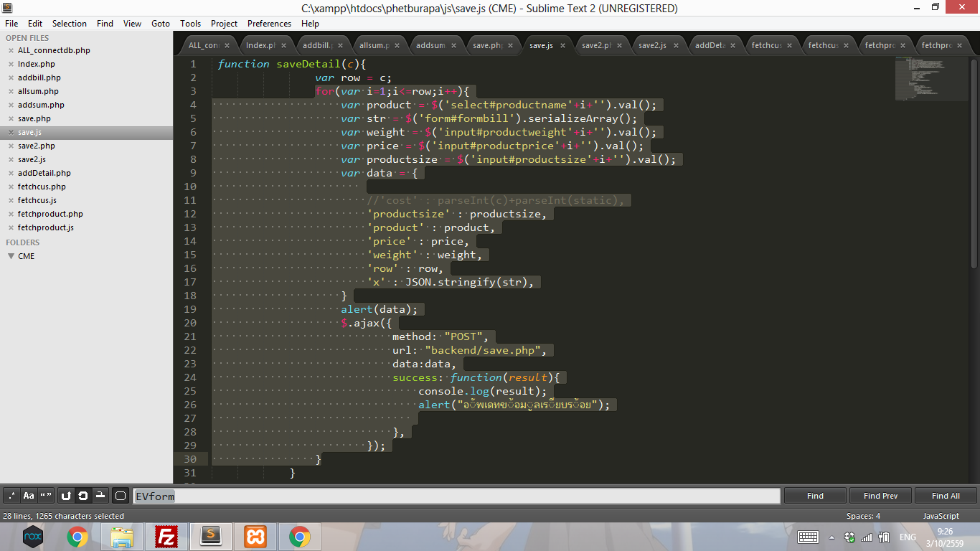Screen dimensions: 980x551
Task: Open the JavaScript syntax selector
Action: point(941,516)
